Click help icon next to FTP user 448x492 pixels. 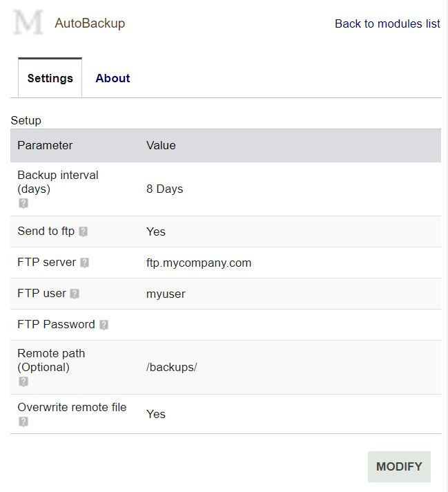[75, 294]
